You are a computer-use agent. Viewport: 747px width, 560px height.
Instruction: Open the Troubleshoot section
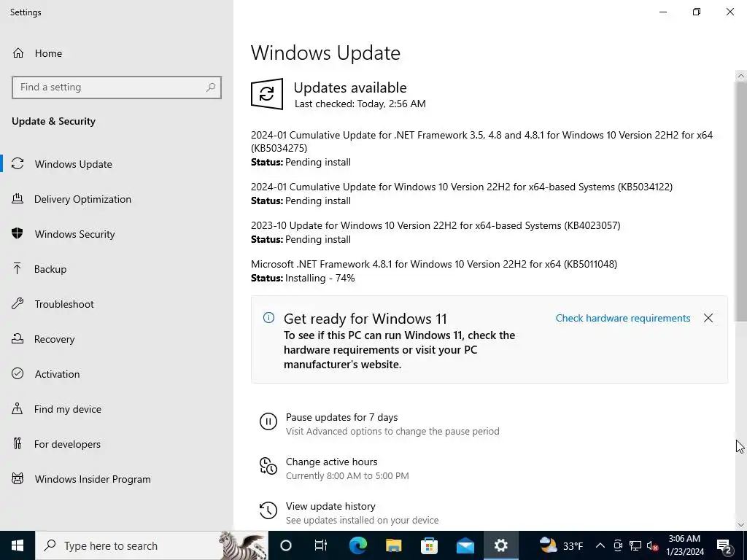116,304
